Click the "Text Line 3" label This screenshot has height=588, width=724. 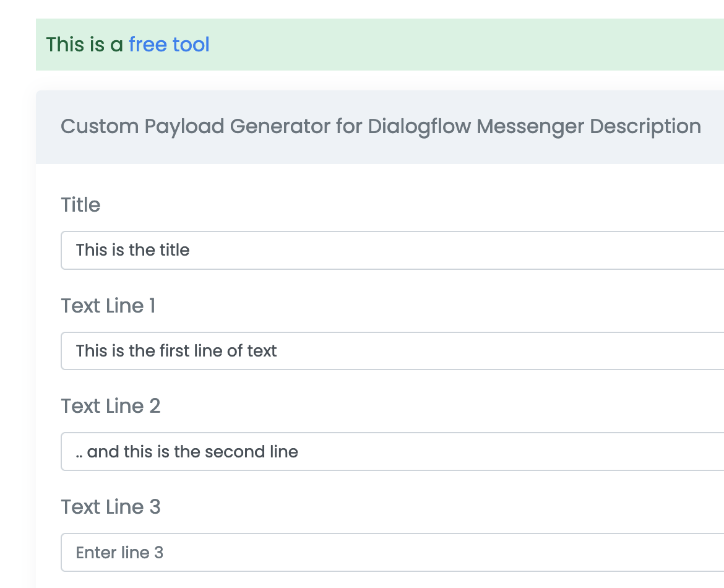click(111, 507)
